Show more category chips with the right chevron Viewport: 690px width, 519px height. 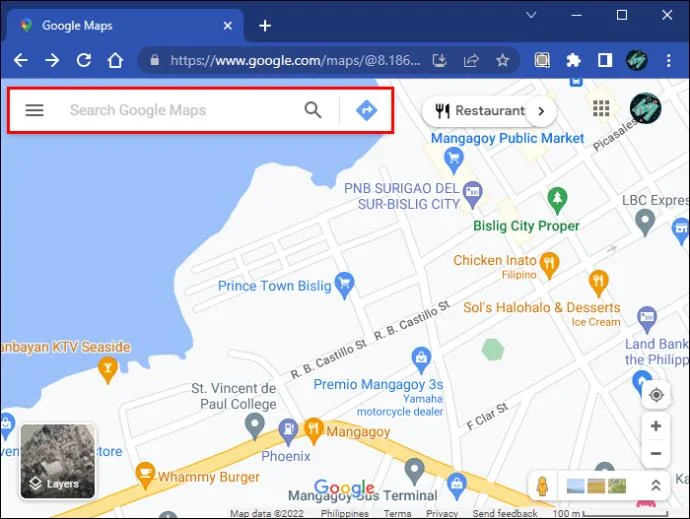(542, 111)
